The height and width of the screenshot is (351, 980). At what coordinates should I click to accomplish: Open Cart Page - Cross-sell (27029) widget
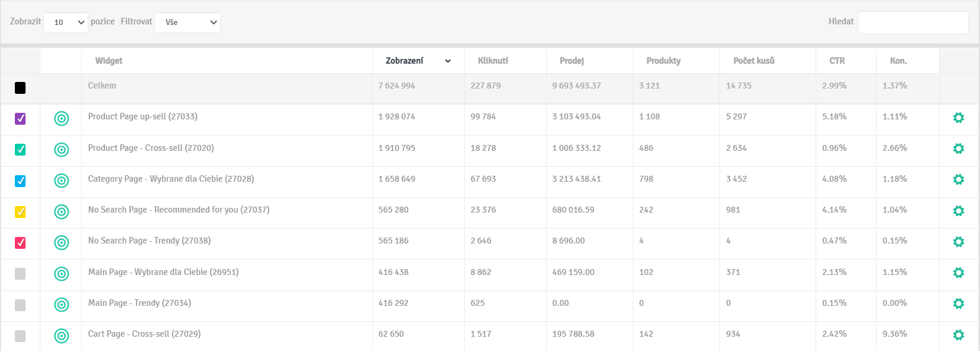coord(144,334)
